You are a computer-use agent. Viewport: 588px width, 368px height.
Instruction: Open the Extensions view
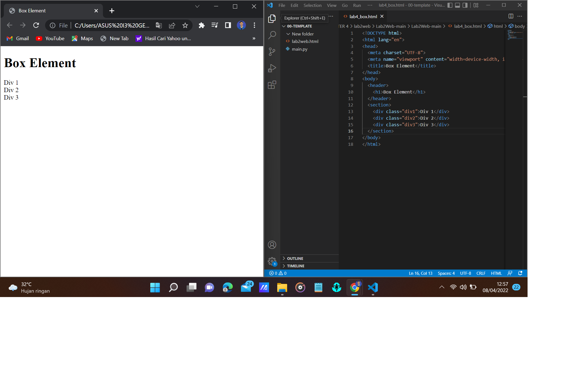[x=272, y=85]
